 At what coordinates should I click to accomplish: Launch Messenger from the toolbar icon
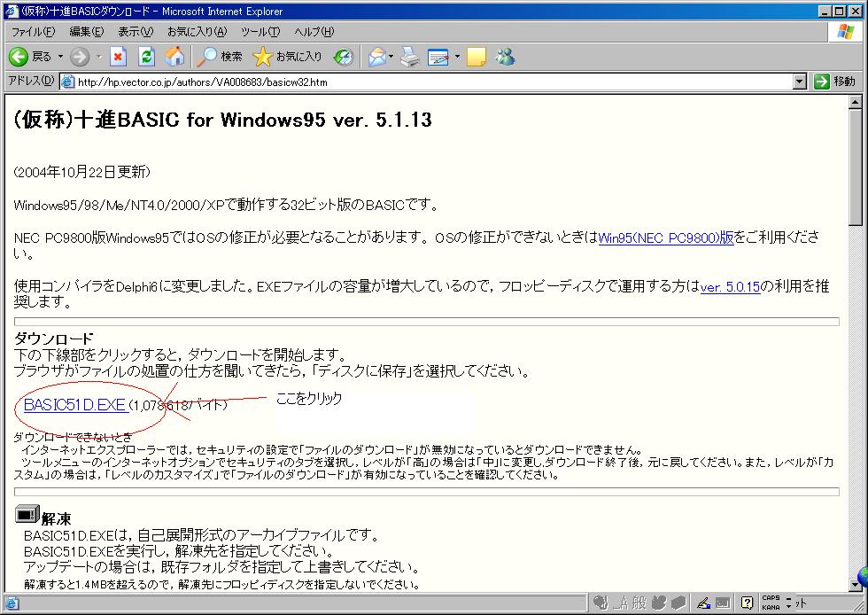[505, 57]
